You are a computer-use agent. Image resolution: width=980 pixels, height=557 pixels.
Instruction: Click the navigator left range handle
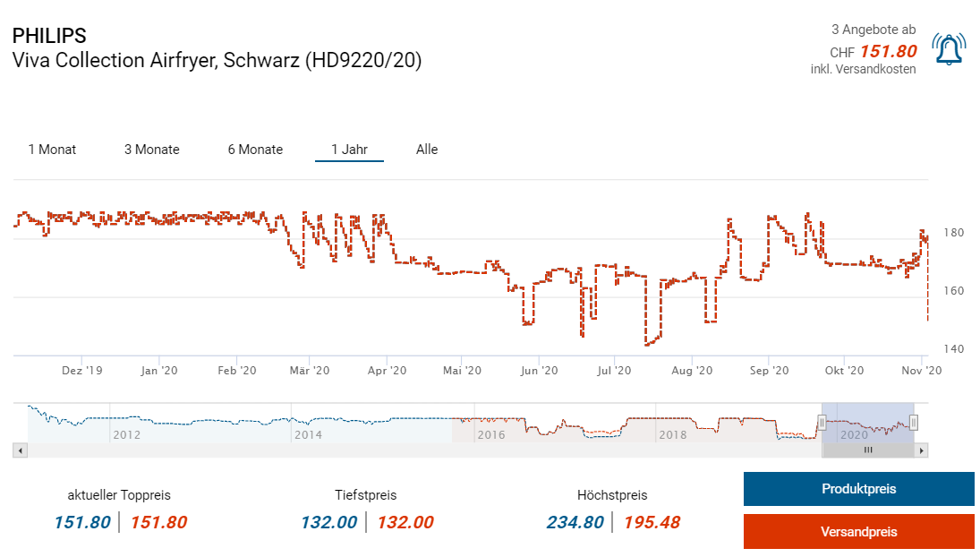tap(822, 423)
